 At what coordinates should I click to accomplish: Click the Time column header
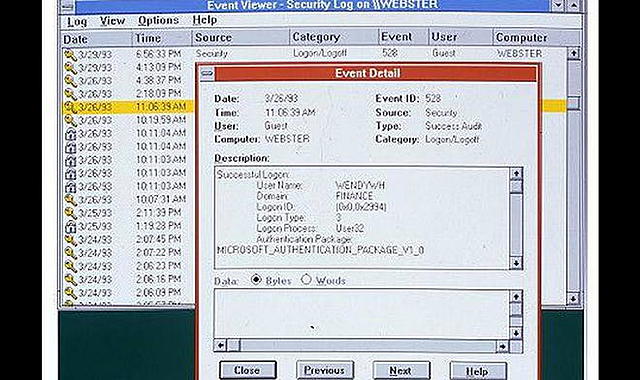pos(162,38)
